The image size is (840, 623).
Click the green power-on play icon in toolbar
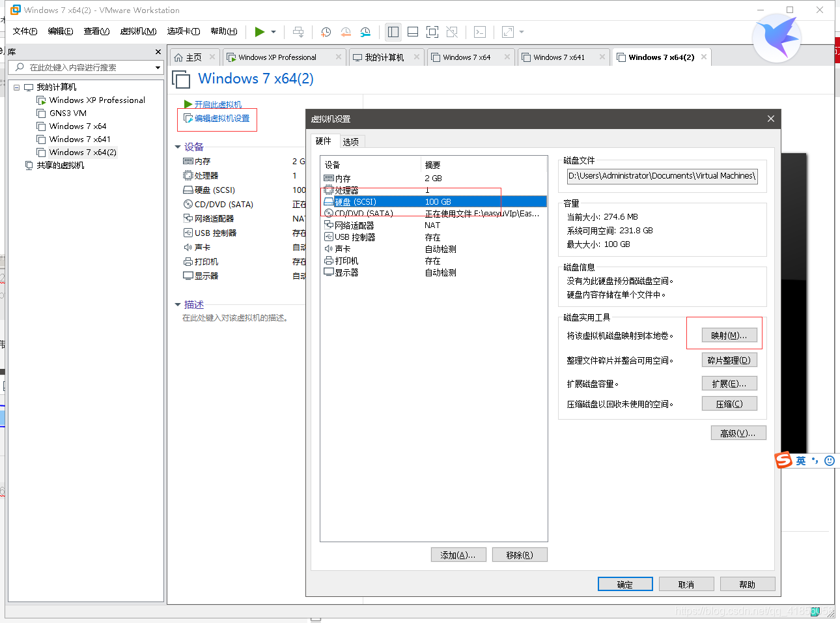pos(259,31)
